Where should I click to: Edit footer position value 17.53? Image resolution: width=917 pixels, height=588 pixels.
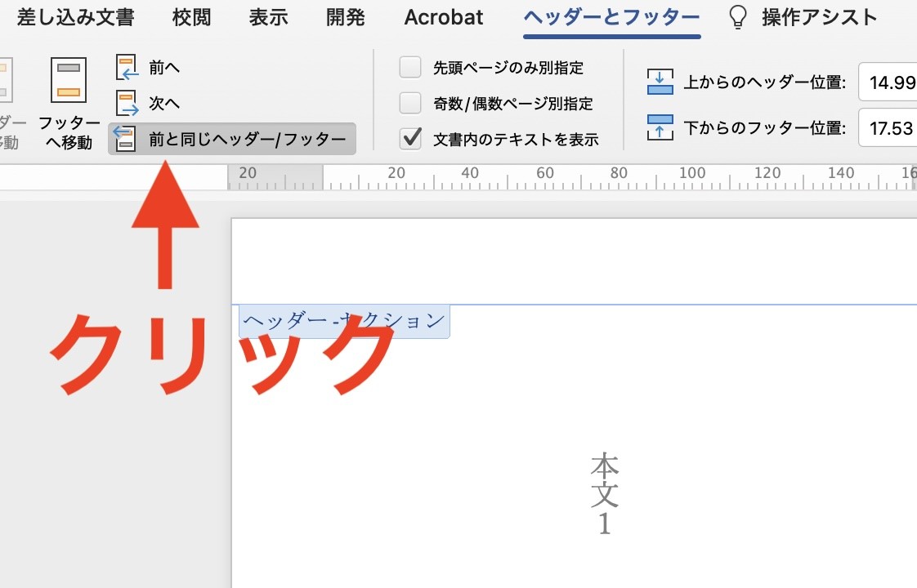[888, 127]
